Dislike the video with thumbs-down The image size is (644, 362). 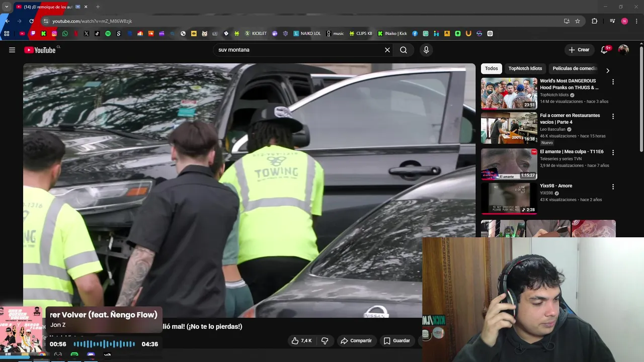[325, 340]
